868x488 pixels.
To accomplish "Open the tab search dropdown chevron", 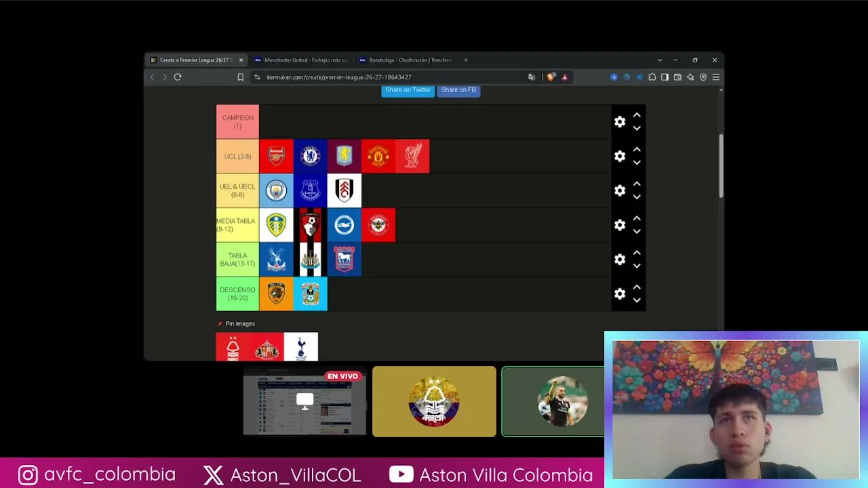I will [x=660, y=60].
